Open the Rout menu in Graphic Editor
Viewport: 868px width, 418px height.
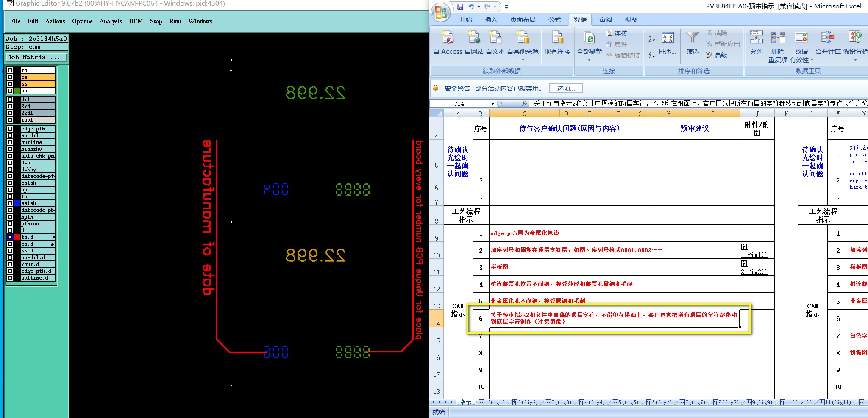point(175,21)
